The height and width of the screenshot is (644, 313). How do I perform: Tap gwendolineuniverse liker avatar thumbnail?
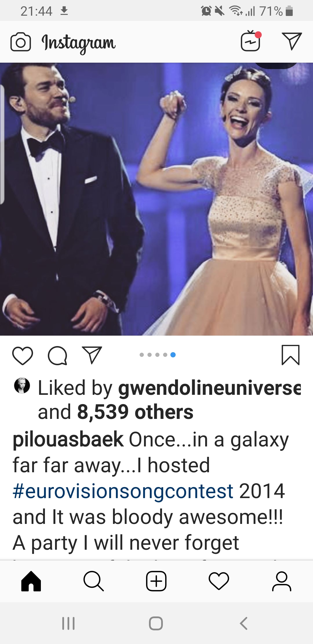click(x=22, y=386)
